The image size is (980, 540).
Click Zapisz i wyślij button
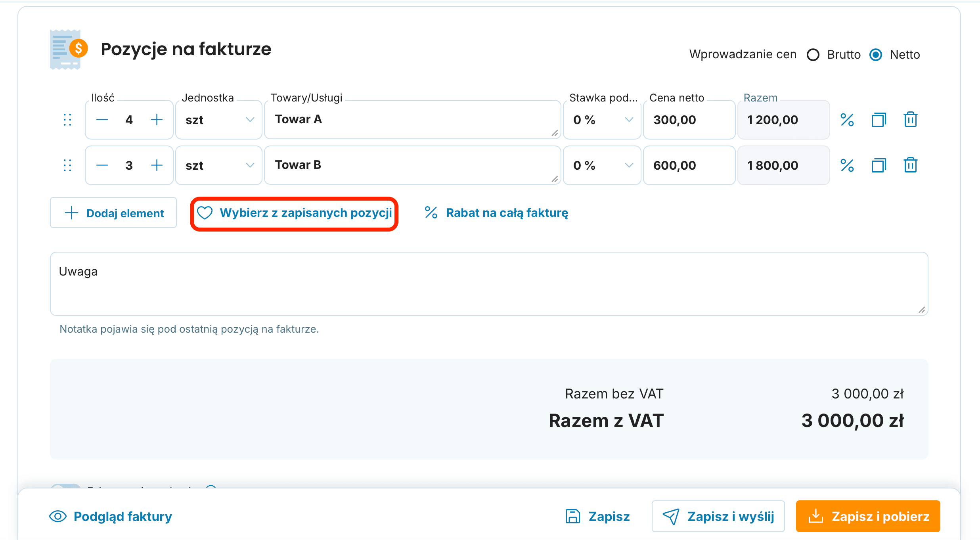point(718,516)
